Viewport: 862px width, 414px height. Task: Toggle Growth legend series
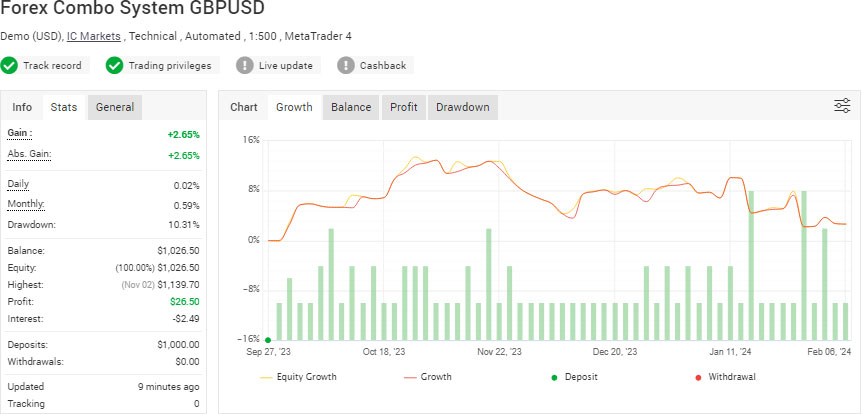(x=428, y=377)
